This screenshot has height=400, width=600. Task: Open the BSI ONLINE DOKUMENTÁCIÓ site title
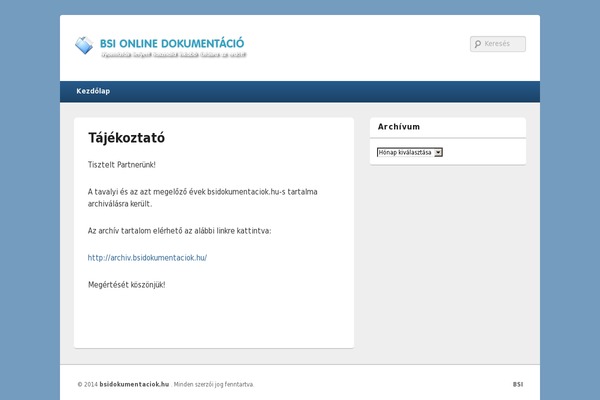point(172,43)
